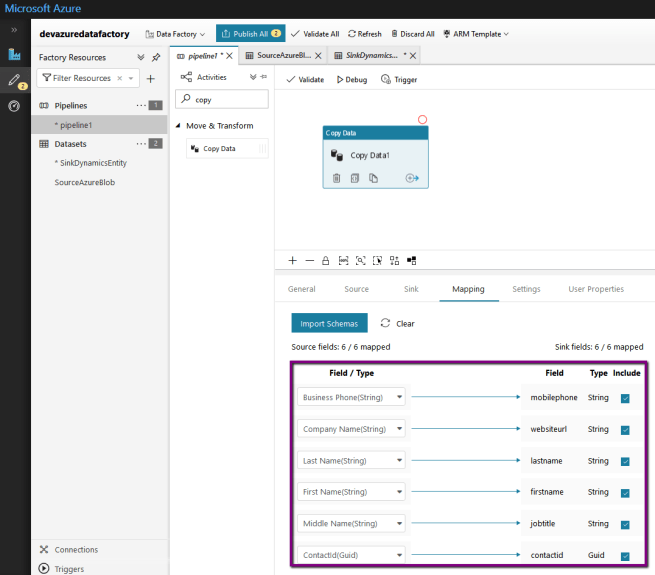Screen dimensions: 655x575
Task: Click the Import Schemas button
Action: (x=329, y=323)
